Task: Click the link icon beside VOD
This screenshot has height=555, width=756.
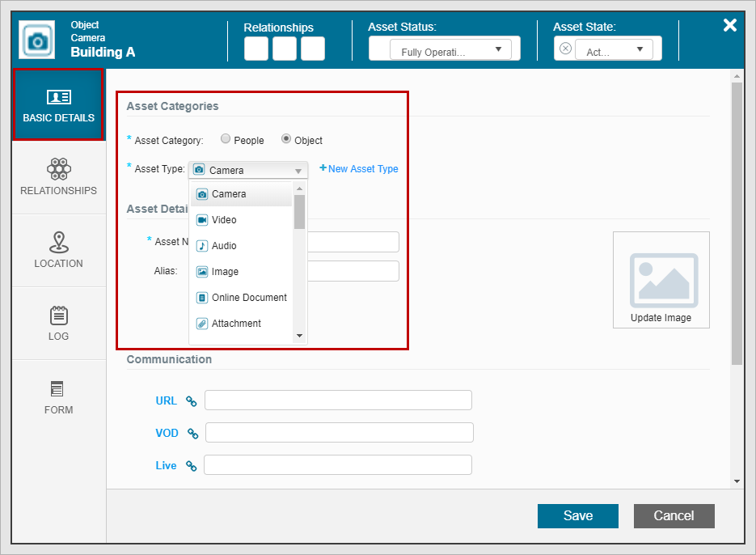Action: [x=193, y=433]
